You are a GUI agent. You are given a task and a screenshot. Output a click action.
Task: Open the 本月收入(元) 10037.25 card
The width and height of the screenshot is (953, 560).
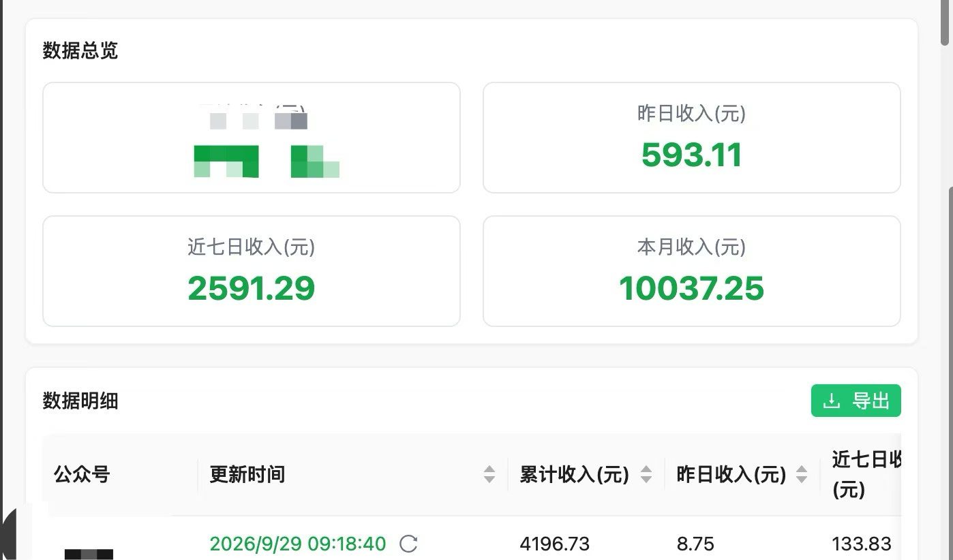pos(692,271)
